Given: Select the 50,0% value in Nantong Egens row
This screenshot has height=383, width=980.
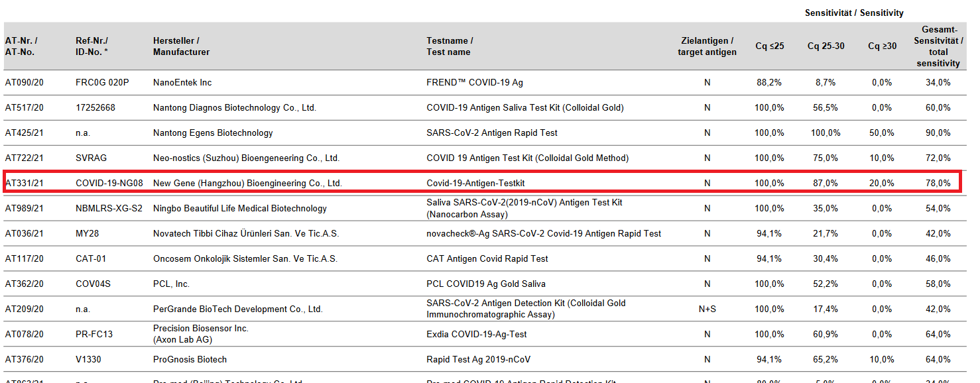Looking at the screenshot, I should tap(882, 133).
